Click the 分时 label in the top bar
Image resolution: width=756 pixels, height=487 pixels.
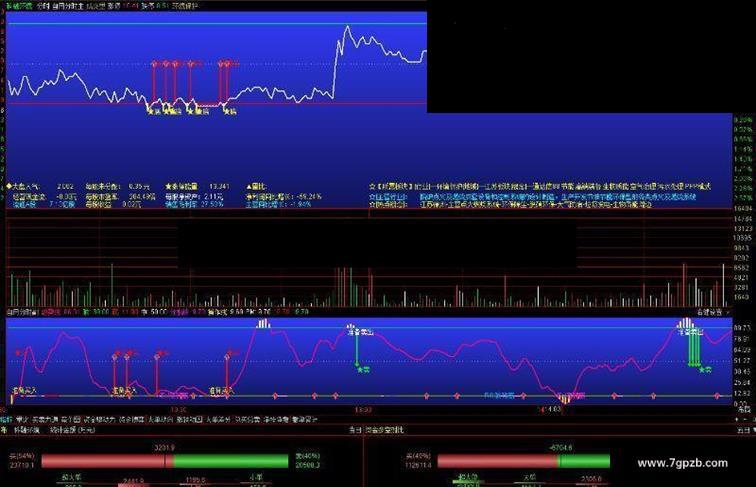(x=43, y=6)
